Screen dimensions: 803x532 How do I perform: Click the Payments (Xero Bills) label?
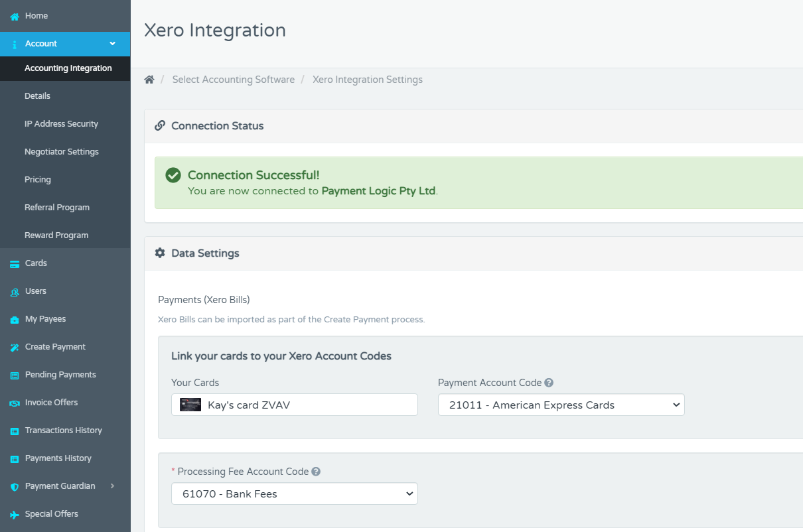[204, 300]
